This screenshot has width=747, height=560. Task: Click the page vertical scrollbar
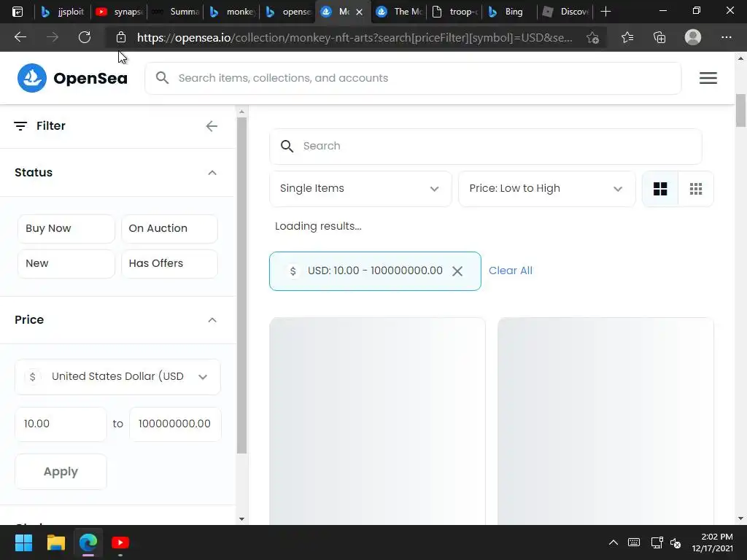[x=740, y=111]
